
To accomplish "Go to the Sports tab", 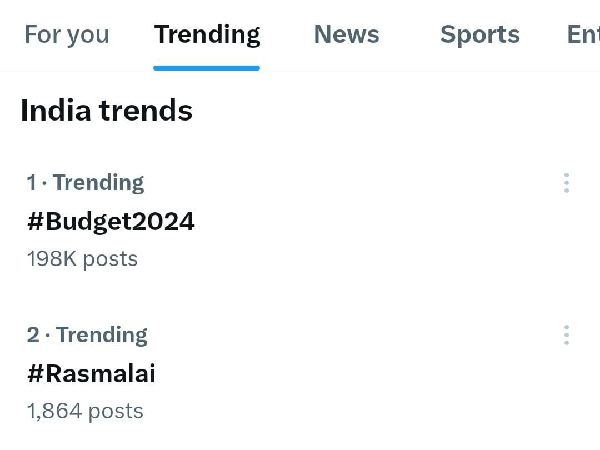I will [x=480, y=35].
